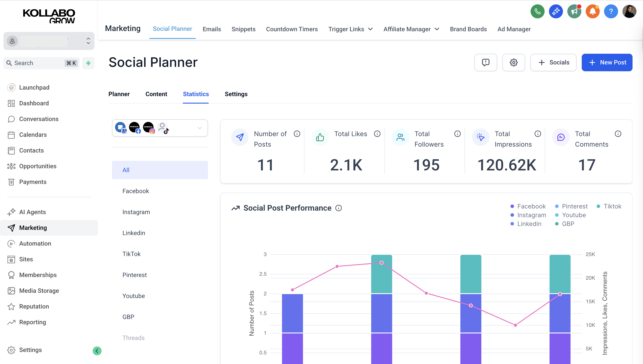The width and height of the screenshot is (643, 364).
Task: Click the green phone dialer icon
Action: point(537,12)
